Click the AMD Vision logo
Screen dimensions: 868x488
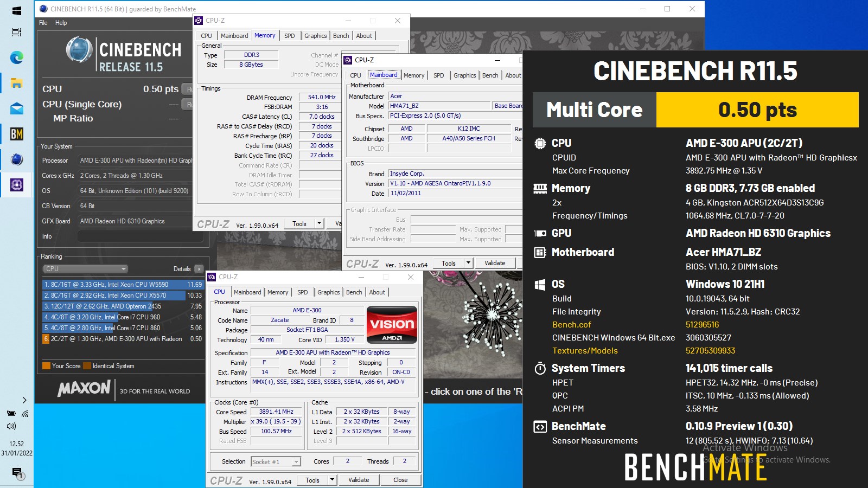392,325
